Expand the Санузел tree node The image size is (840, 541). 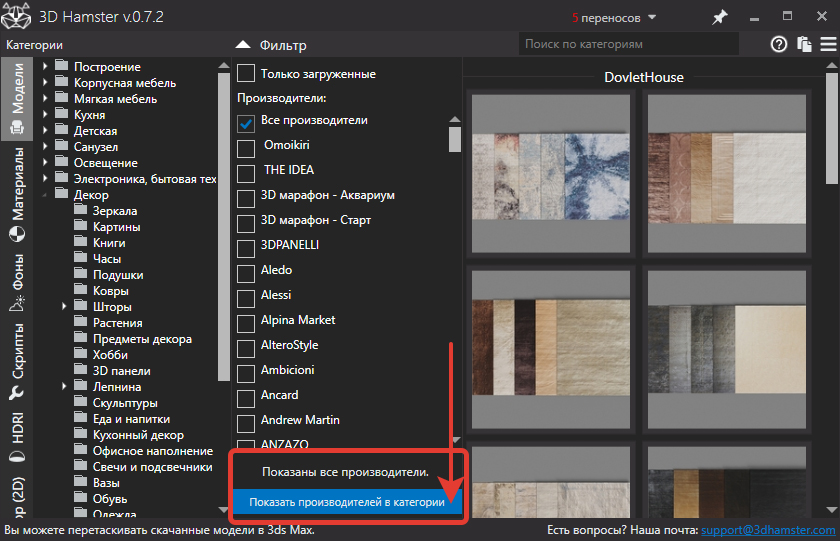pos(46,146)
